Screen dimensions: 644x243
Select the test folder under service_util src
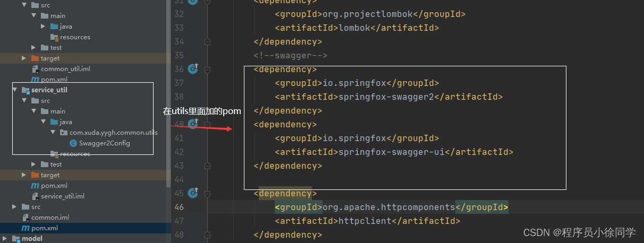(x=56, y=164)
